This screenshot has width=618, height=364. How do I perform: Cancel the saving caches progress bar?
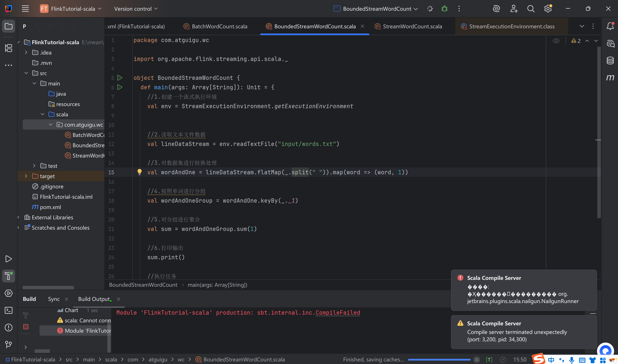point(476,359)
